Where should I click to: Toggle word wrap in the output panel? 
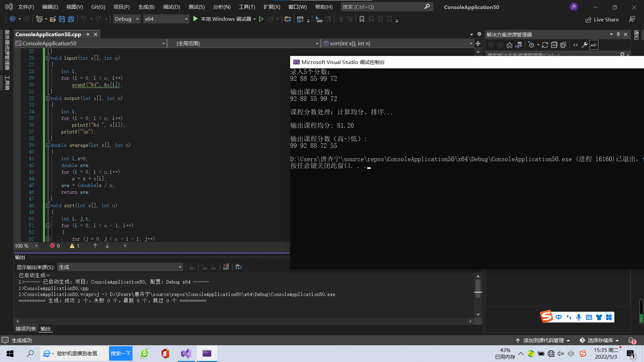[238, 267]
